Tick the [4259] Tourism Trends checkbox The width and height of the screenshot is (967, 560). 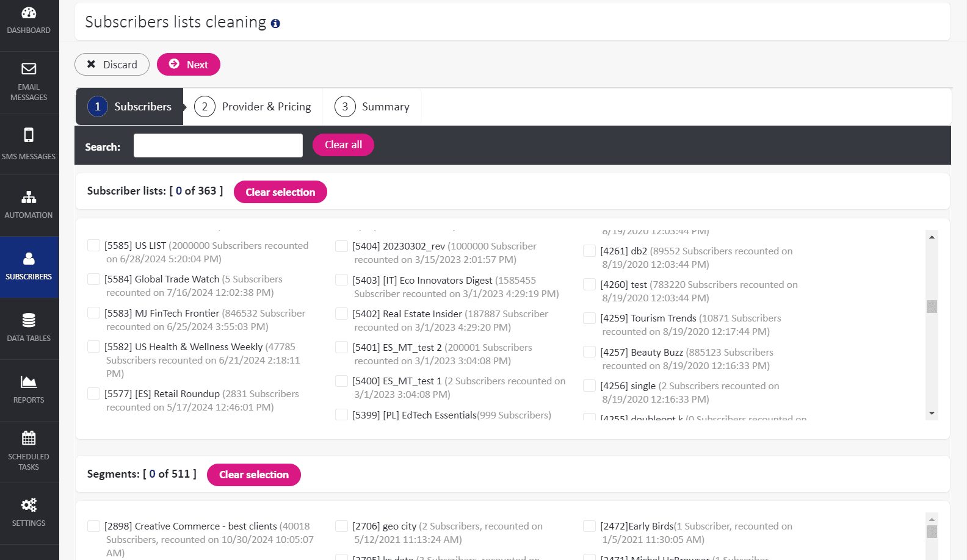590,318
